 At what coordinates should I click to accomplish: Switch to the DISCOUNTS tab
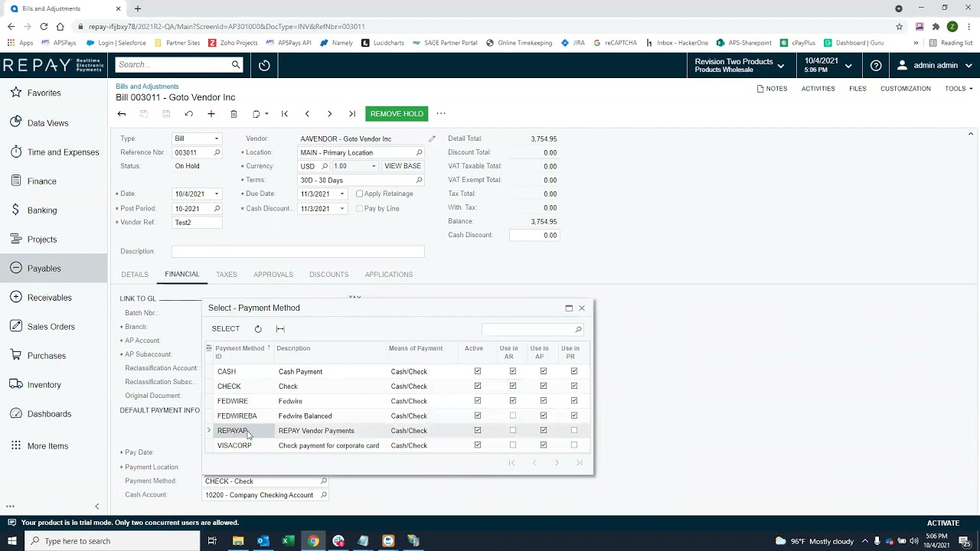tap(329, 275)
